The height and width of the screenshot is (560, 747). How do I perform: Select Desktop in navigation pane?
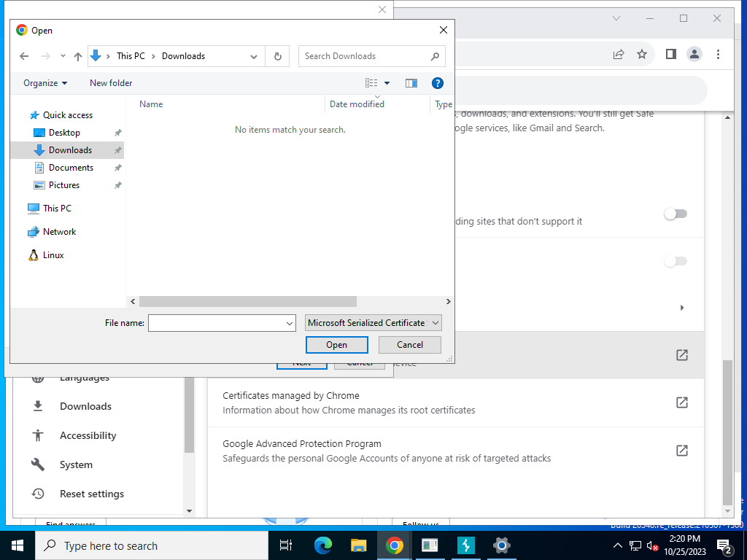pyautogui.click(x=64, y=133)
